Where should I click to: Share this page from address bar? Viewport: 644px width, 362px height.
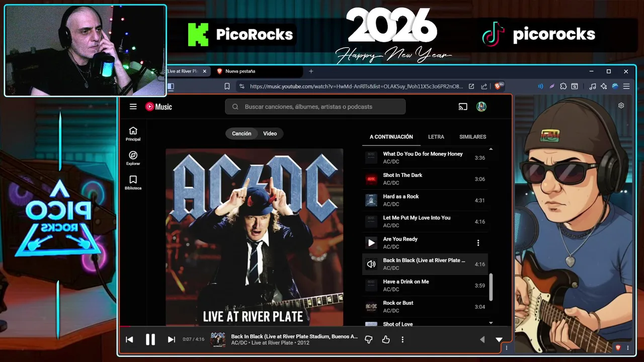click(484, 86)
